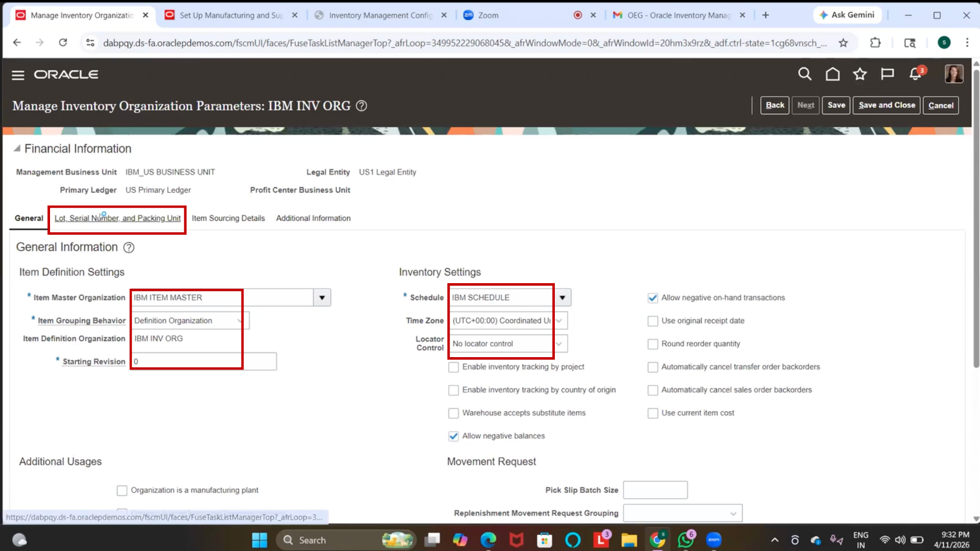The image size is (980, 551).
Task: Open the Watchlist flag icon
Action: (887, 74)
